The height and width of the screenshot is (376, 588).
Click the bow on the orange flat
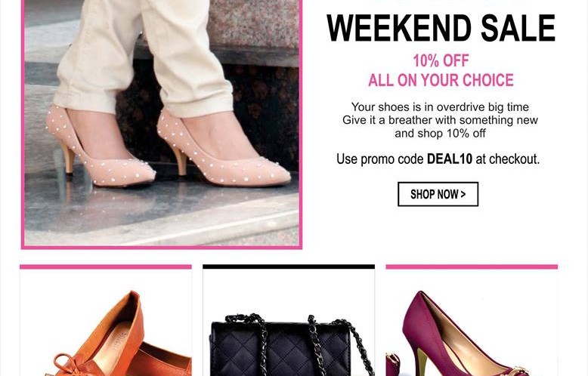(71, 365)
